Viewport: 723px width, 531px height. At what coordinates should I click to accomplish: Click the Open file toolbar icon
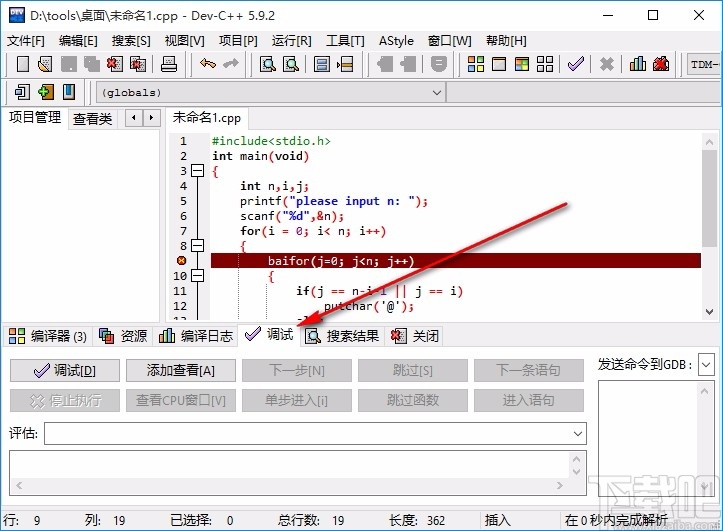45,64
